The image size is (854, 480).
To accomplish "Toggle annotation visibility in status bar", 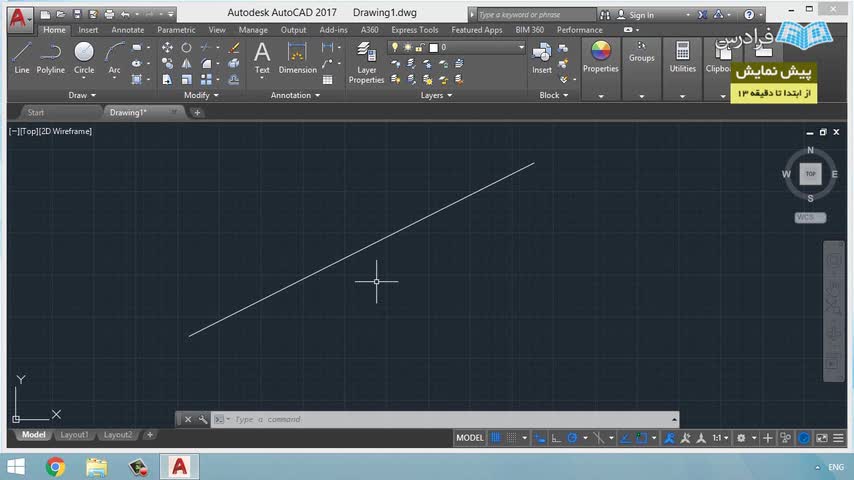I will [669, 438].
